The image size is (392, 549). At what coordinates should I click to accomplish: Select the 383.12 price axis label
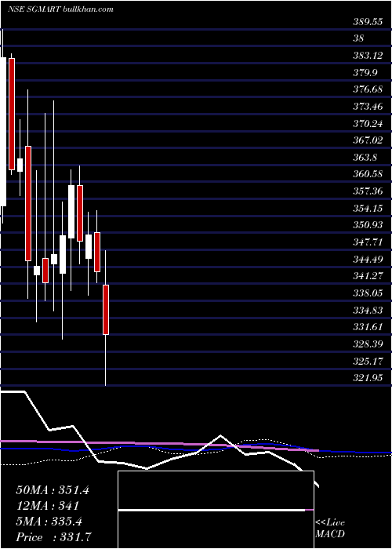coord(368,56)
